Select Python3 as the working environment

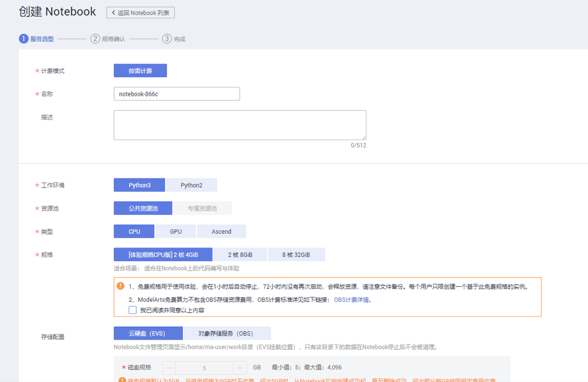point(139,184)
